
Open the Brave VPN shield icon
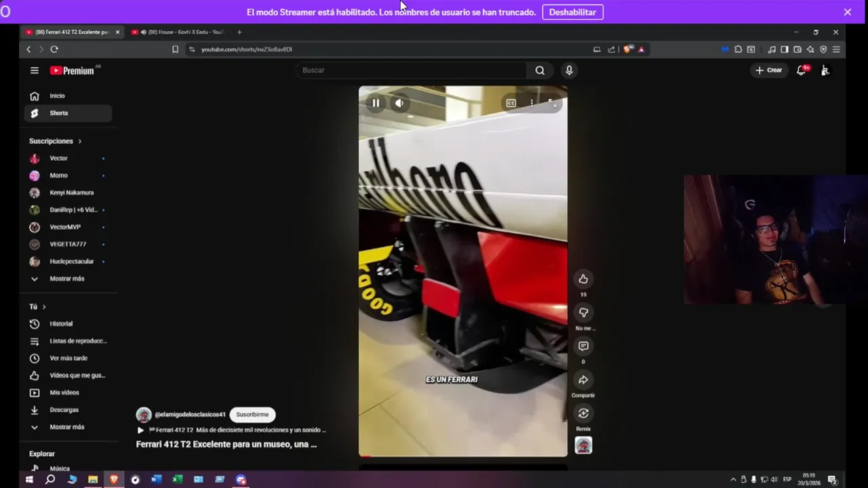pos(823,49)
